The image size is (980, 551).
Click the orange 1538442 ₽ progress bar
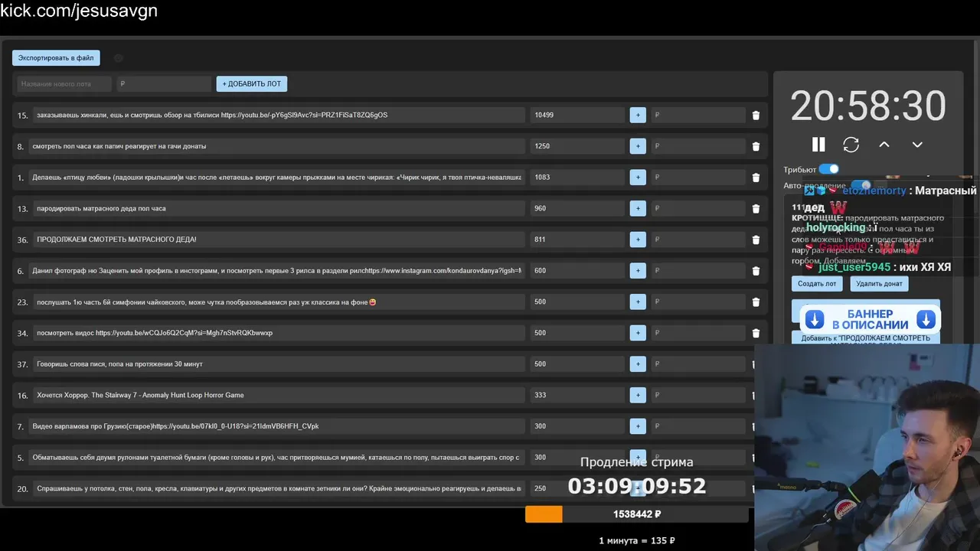(636, 514)
